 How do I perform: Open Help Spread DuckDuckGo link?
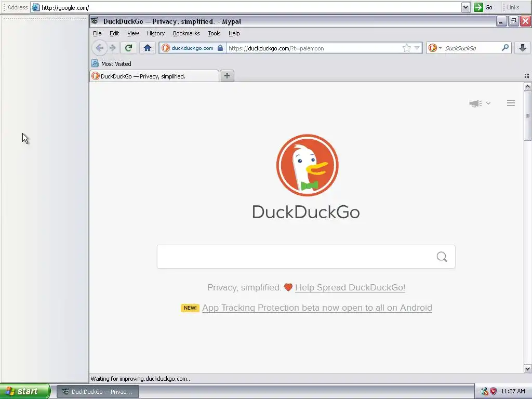(350, 287)
